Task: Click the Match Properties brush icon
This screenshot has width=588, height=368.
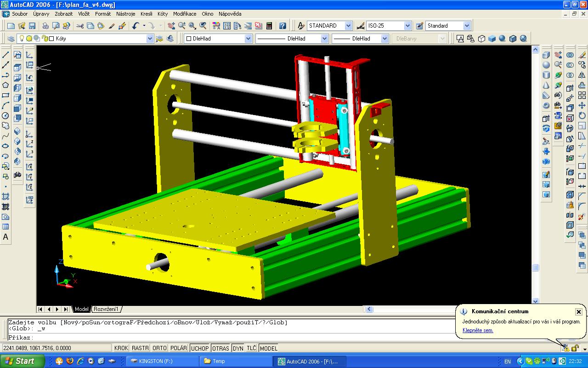Action: (x=112, y=26)
